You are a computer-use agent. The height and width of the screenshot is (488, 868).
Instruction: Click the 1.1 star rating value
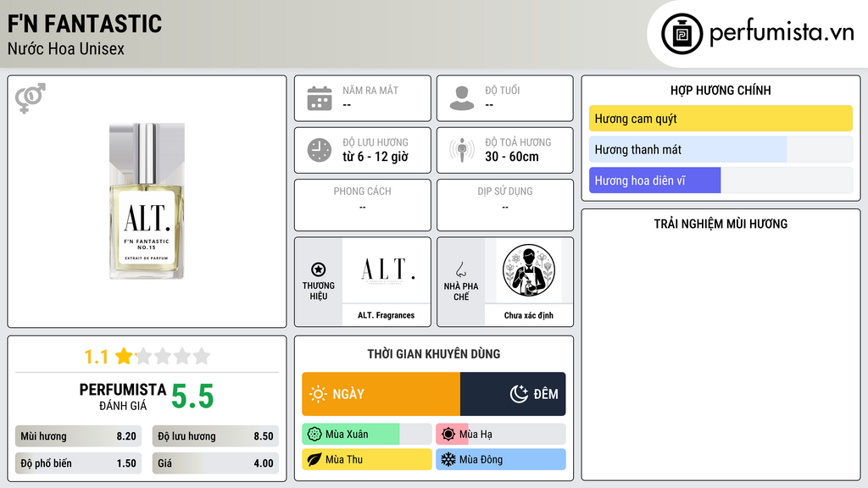click(96, 357)
